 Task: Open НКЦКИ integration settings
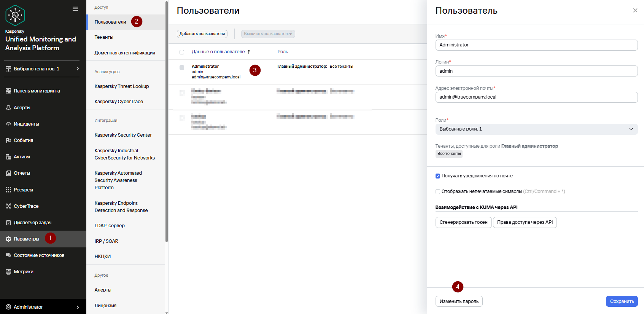pos(103,257)
